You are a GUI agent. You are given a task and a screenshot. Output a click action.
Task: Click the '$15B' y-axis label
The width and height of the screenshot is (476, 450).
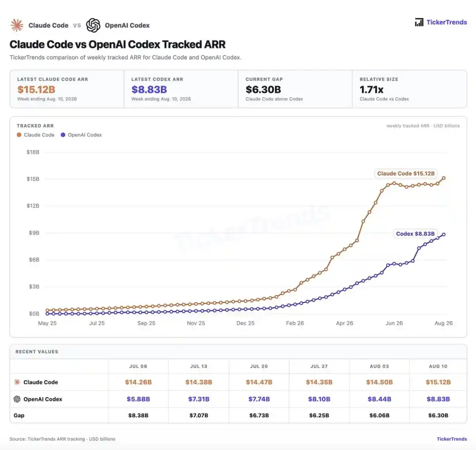tap(33, 179)
